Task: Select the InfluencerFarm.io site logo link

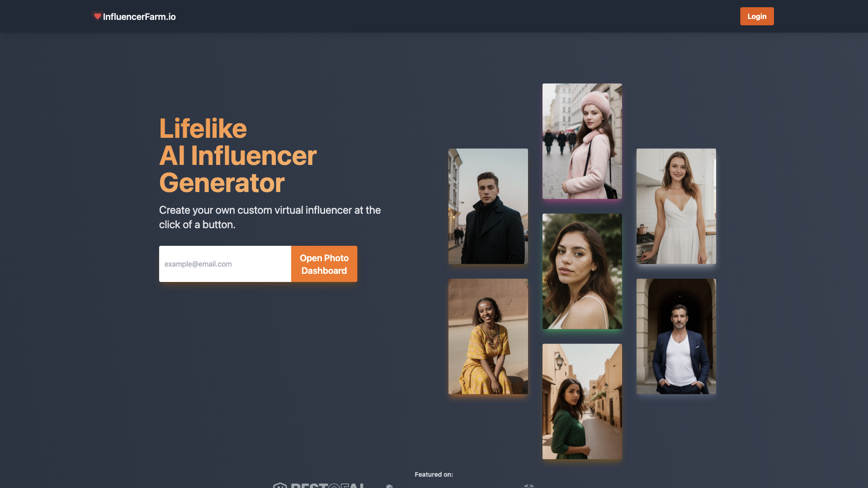Action: coord(134,16)
